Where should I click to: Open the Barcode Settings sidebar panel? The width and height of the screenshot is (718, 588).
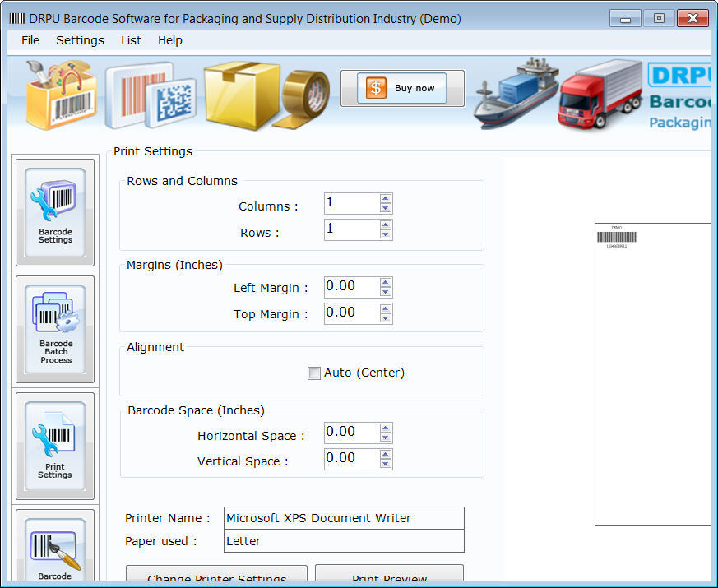click(55, 212)
